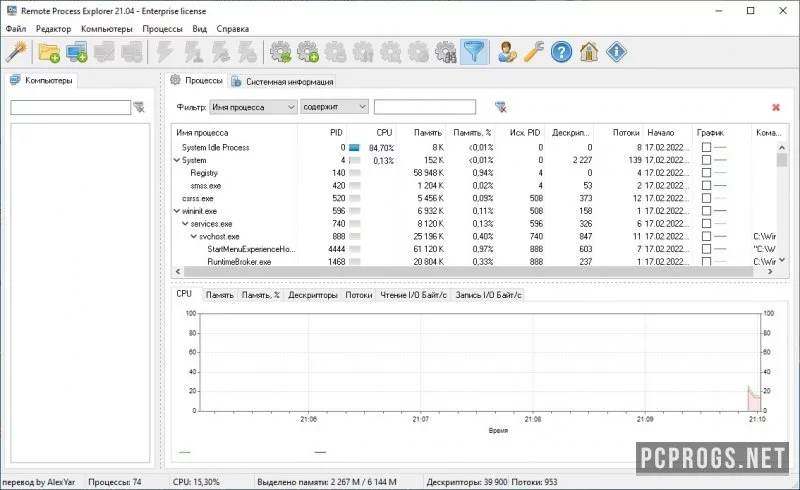800x490 pixels.
Task: Open the Справка menu
Action: pos(233,29)
